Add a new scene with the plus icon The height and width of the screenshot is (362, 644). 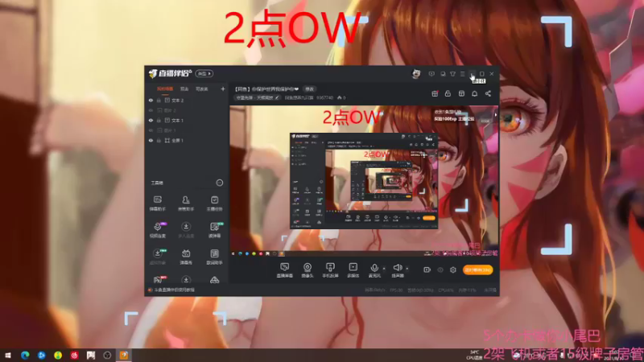click(x=223, y=89)
